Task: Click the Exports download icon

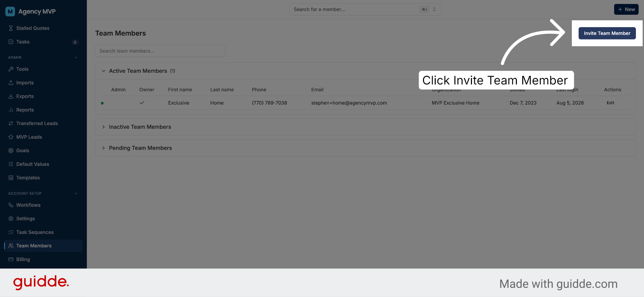Action: click(x=11, y=96)
